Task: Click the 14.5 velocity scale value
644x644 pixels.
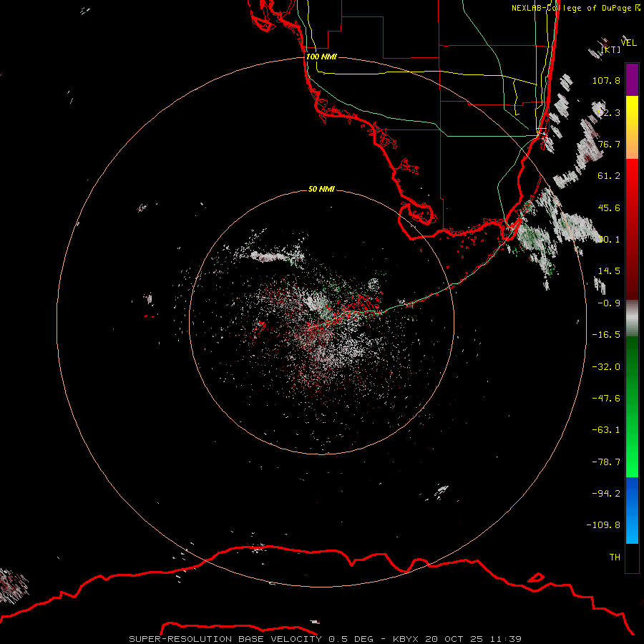Action: pyautogui.click(x=609, y=270)
